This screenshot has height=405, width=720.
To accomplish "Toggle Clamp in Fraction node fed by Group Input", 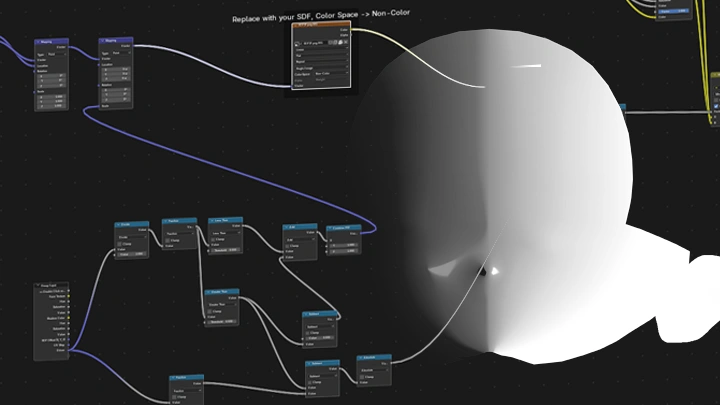I will pyautogui.click(x=174, y=397).
